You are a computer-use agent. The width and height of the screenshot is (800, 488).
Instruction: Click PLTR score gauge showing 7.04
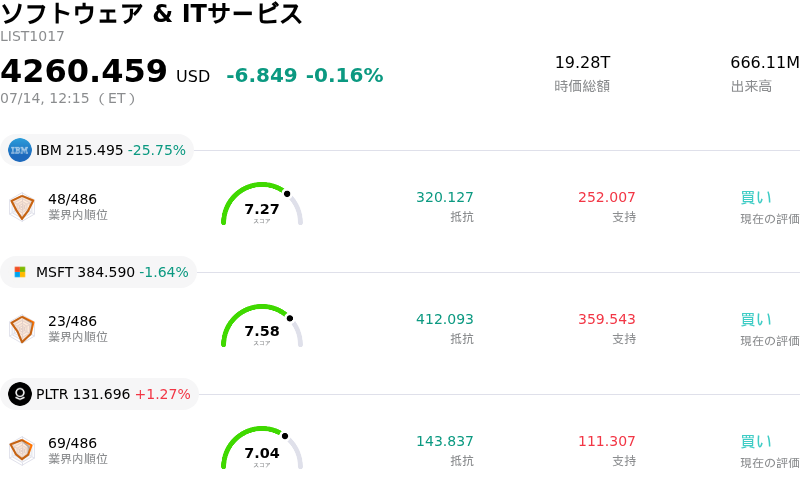(262, 448)
